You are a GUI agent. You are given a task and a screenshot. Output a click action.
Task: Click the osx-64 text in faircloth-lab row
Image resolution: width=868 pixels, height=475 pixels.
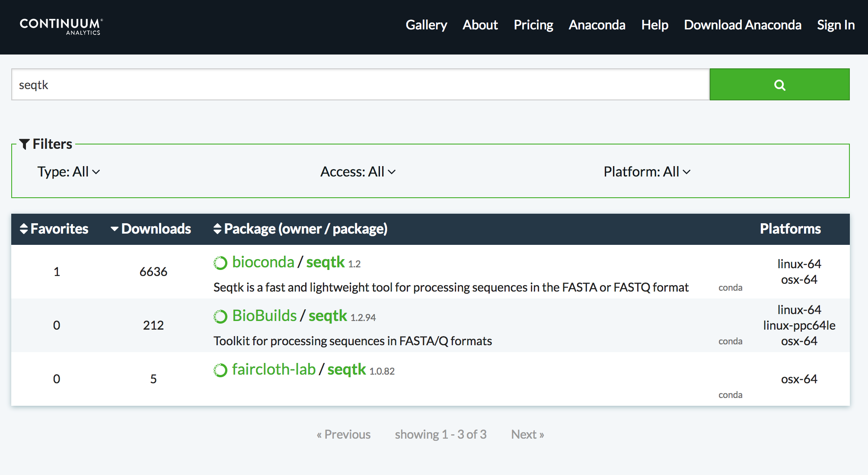pos(799,379)
